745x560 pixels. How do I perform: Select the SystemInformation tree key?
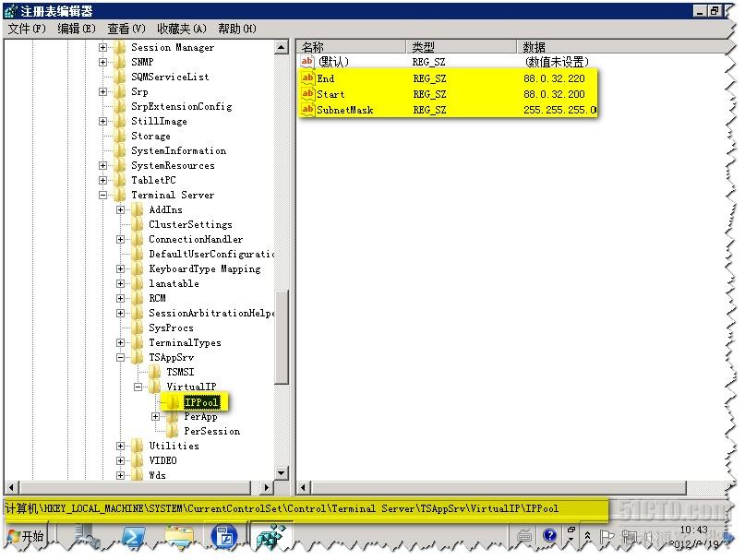pyautogui.click(x=179, y=150)
